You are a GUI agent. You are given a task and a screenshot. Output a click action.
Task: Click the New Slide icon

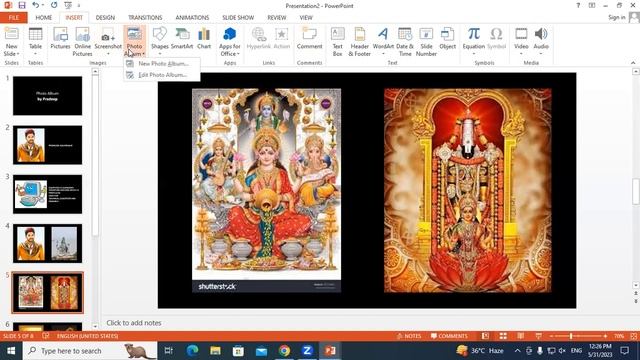[x=11, y=34]
